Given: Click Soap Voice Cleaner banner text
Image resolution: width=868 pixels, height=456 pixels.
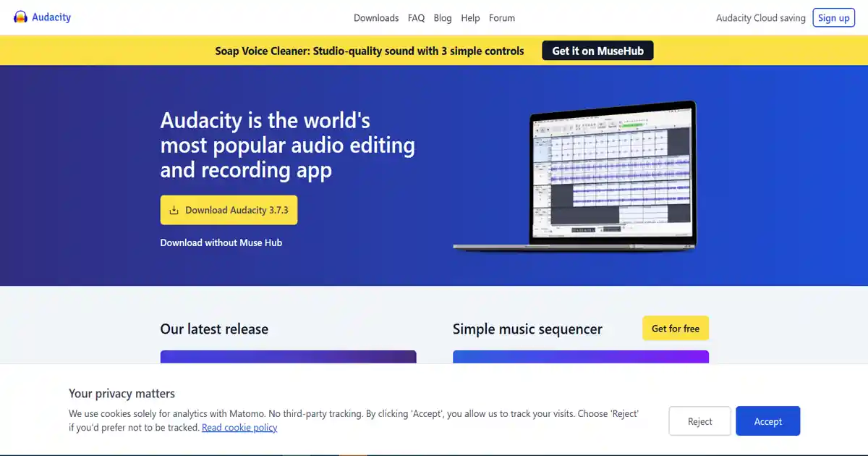Looking at the screenshot, I should [x=370, y=51].
